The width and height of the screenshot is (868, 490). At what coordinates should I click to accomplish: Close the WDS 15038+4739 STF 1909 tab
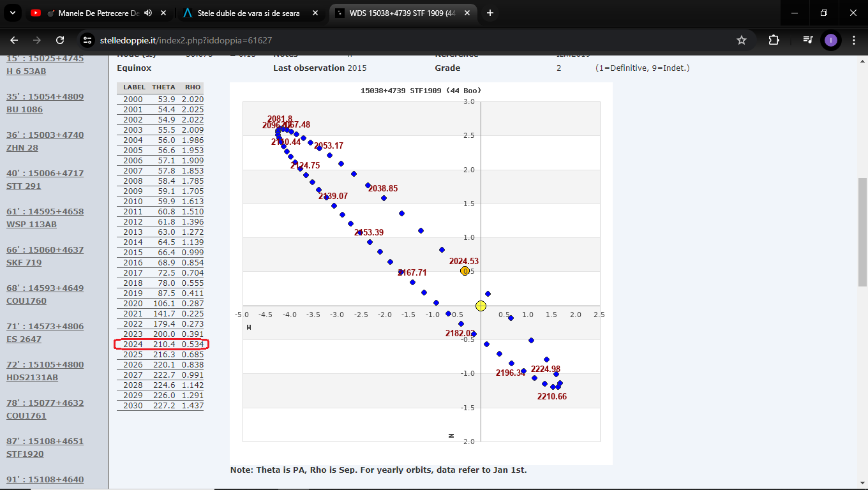(x=467, y=13)
